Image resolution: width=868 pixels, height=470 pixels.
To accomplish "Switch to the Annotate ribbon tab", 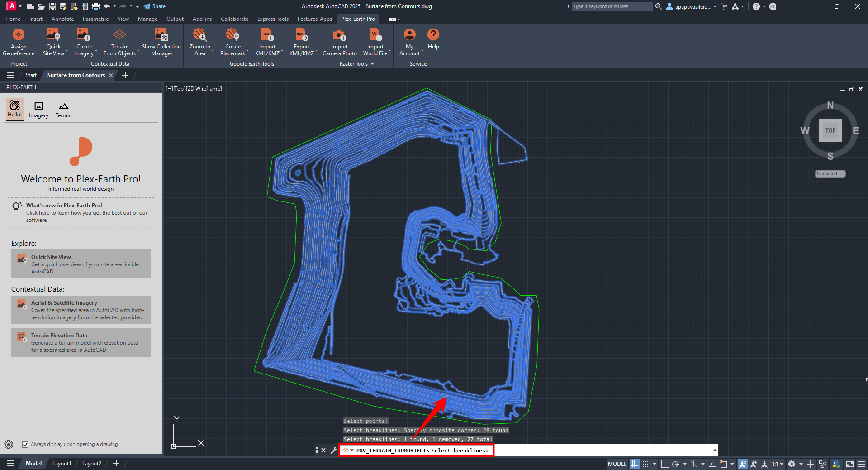I will tap(62, 19).
